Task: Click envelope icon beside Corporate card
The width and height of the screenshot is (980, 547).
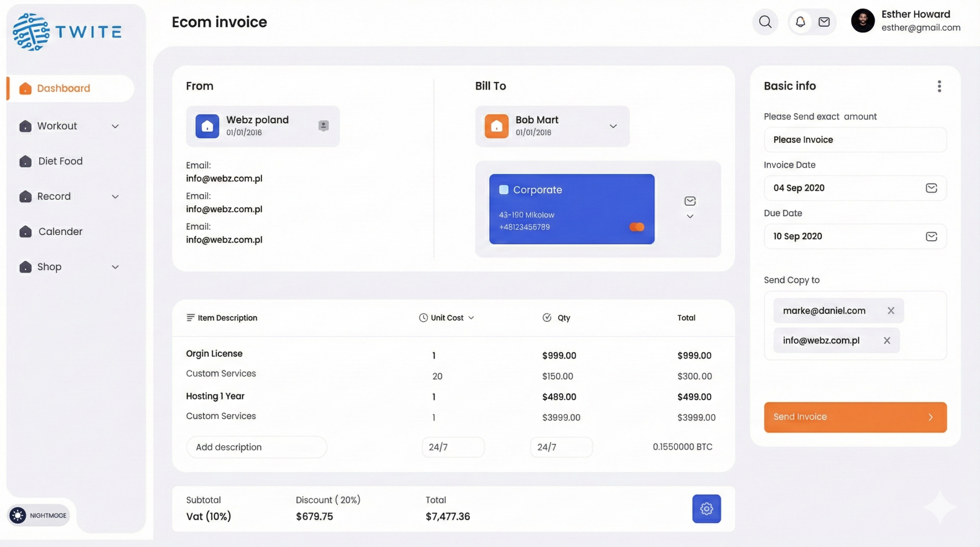Action: tap(690, 201)
